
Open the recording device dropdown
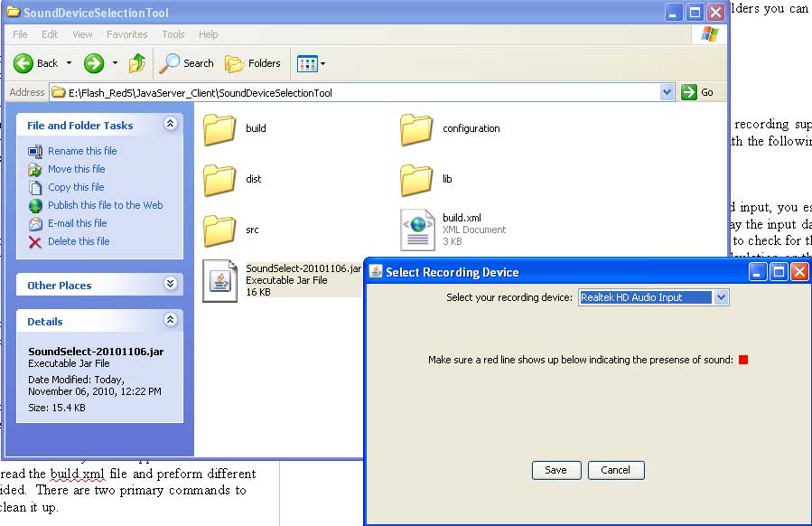tap(721, 297)
